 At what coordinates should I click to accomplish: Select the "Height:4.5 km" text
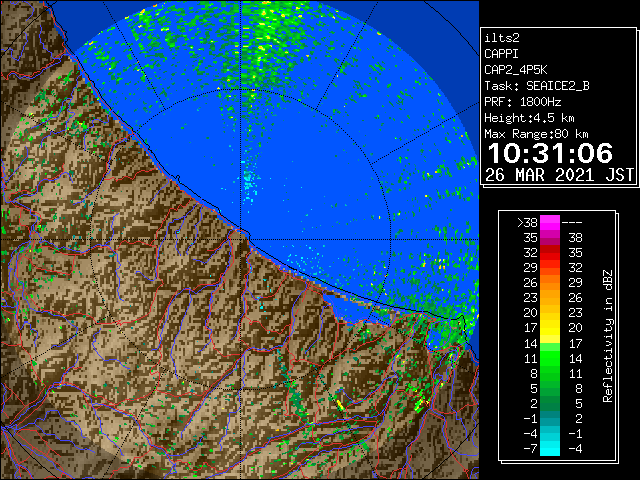[529, 118]
